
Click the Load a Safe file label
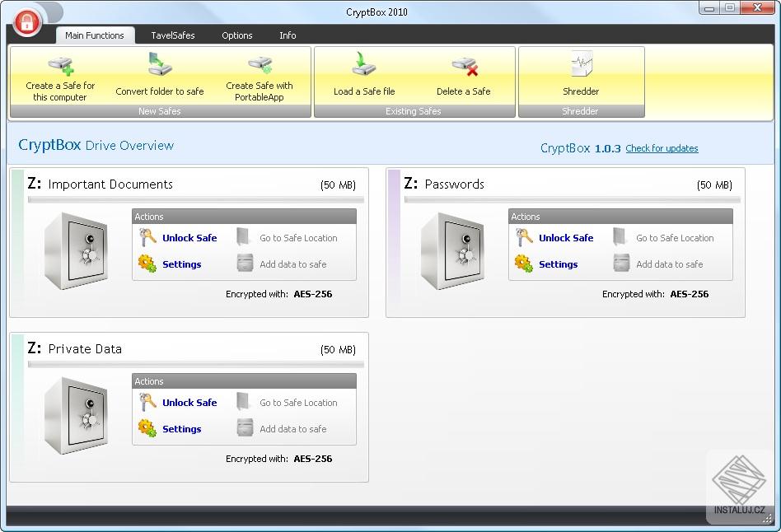click(x=364, y=91)
